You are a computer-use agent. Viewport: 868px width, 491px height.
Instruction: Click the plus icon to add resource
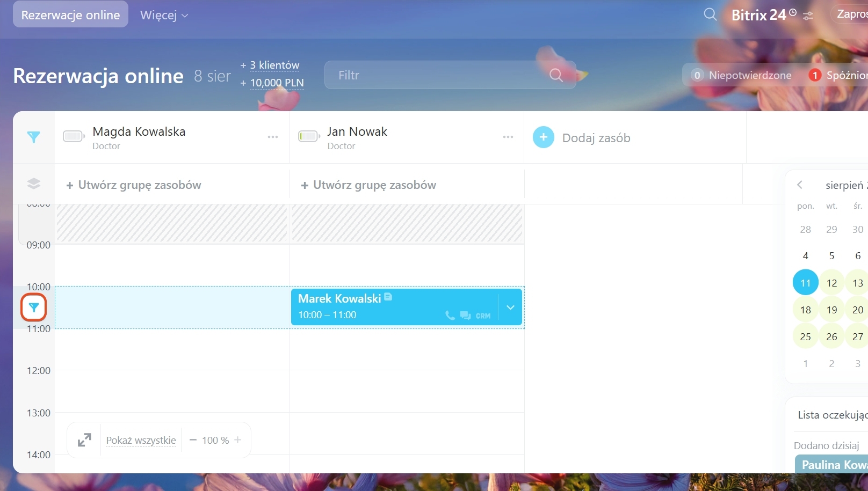[x=543, y=137]
